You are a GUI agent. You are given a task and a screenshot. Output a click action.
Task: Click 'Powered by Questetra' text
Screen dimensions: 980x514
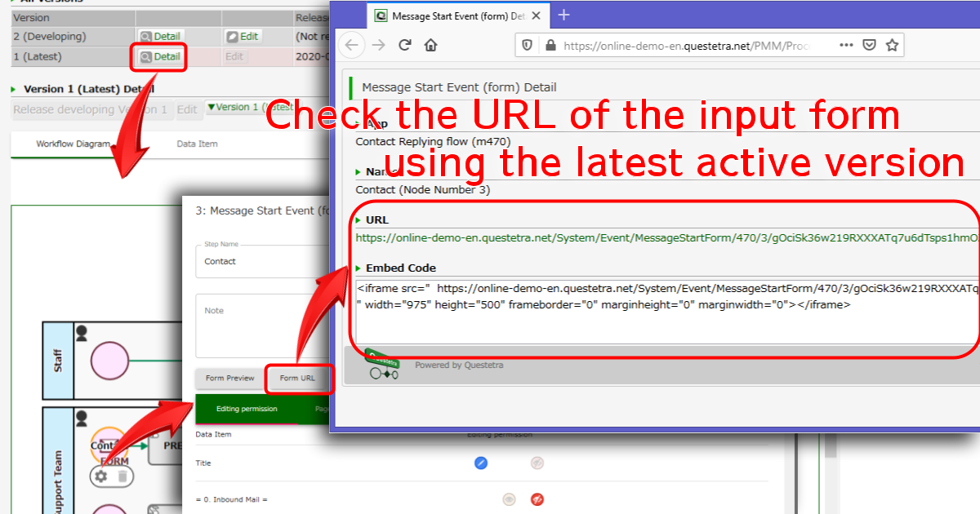coord(459,366)
